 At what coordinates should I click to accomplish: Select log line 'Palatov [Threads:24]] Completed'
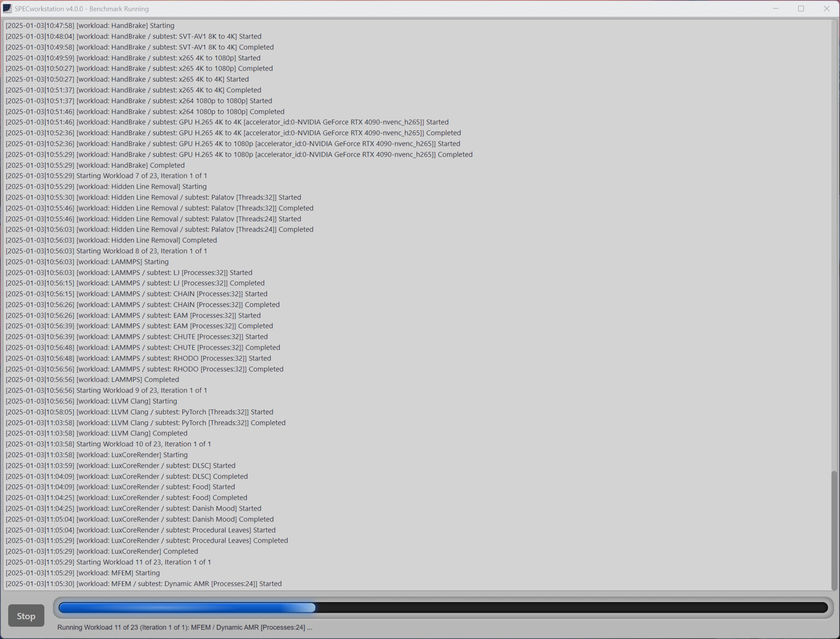[160, 230]
